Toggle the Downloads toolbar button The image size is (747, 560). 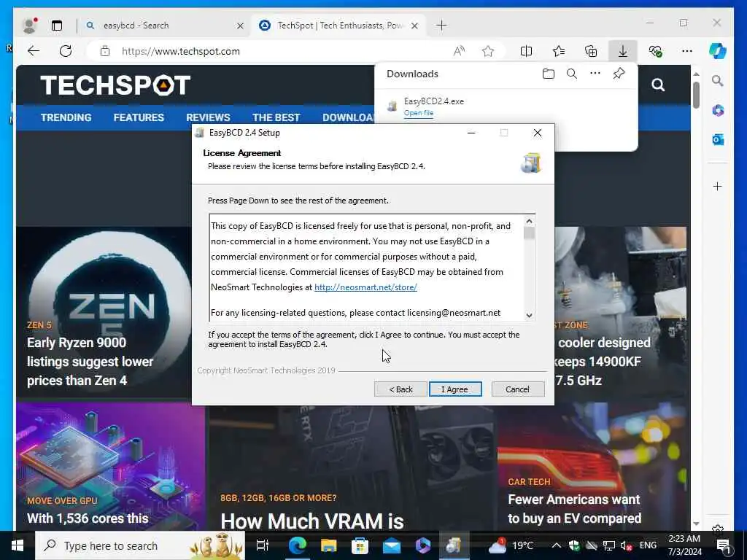pos(623,51)
